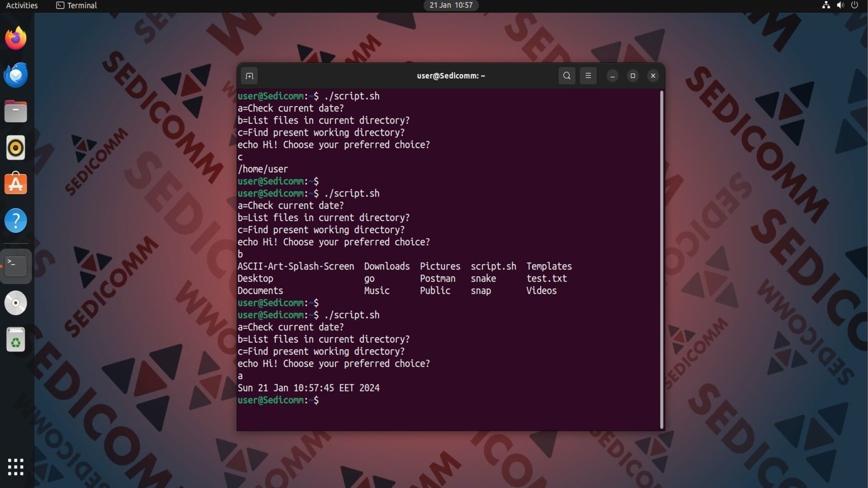This screenshot has height=488, width=868.
Task: Open the terminal hamburger menu
Action: pyautogui.click(x=588, y=76)
